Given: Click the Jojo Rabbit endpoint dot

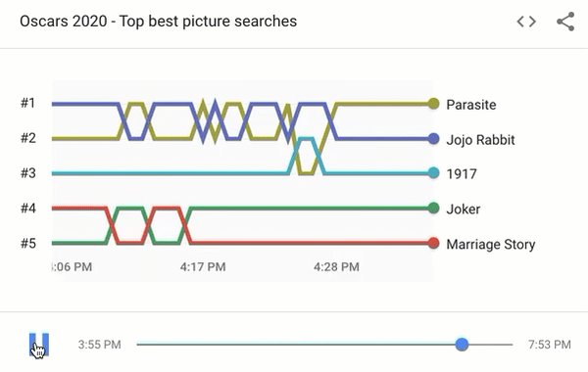Looking at the screenshot, I should [x=433, y=139].
